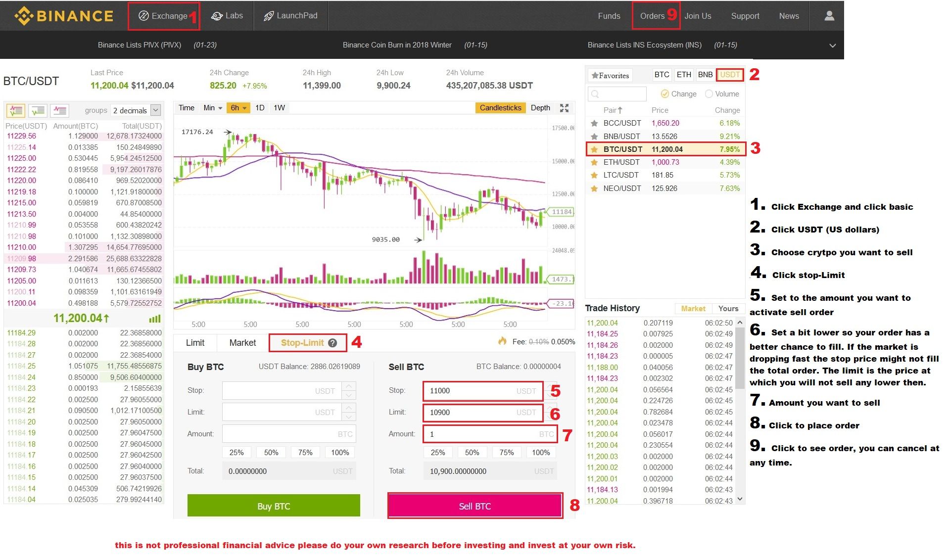Open the Funds menu
The width and height of the screenshot is (948, 560).
608,15
